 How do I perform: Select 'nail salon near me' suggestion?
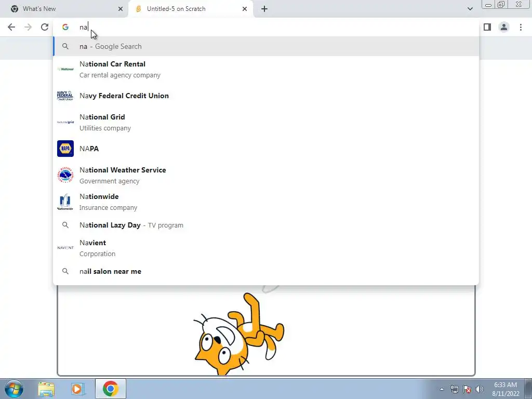click(x=266, y=271)
